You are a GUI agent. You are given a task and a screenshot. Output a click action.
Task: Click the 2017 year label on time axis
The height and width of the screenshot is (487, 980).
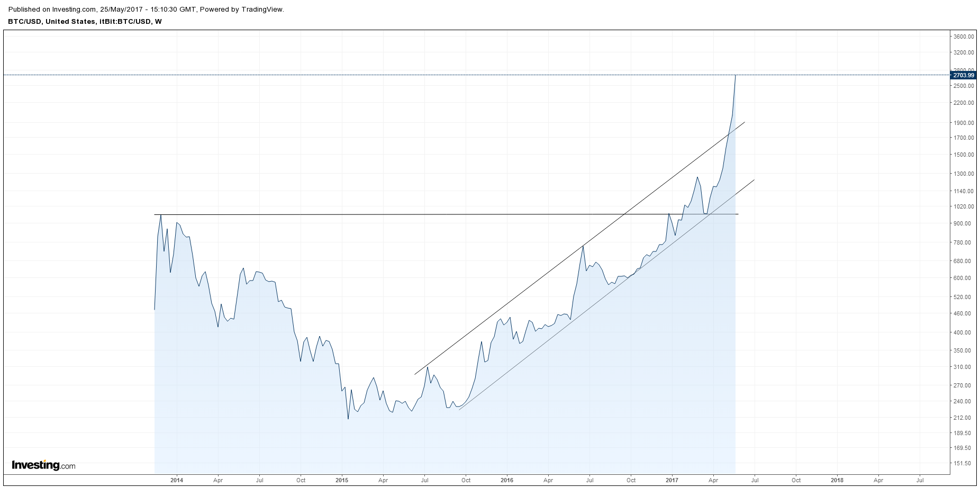(672, 481)
